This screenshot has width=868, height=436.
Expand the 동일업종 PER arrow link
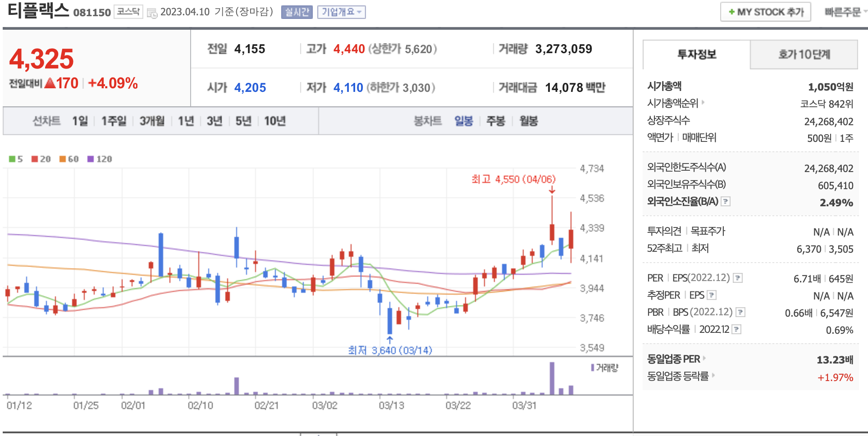pyautogui.click(x=704, y=359)
